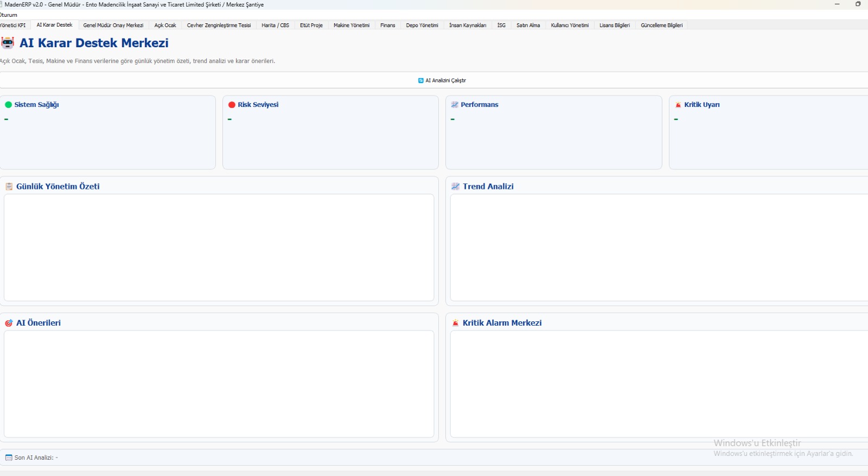This screenshot has height=476, width=868.
Task: Click the green Sistem Sağlığı status dot
Action: 8,105
